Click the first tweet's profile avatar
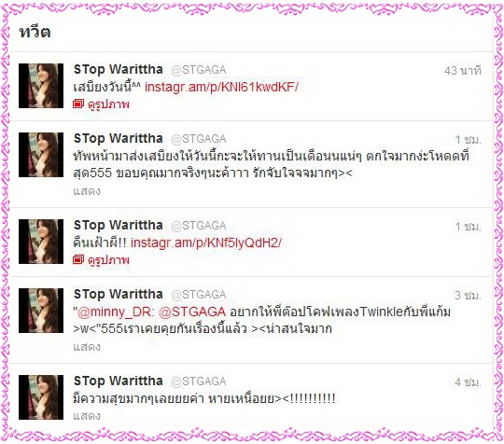 [x=41, y=86]
